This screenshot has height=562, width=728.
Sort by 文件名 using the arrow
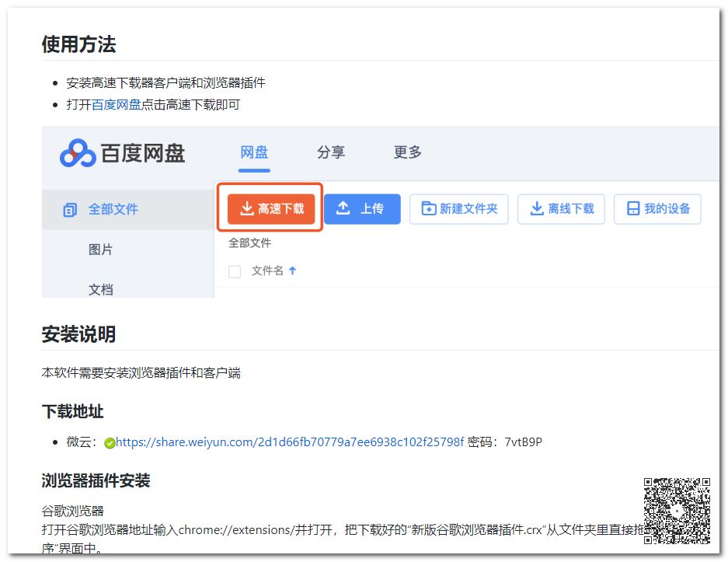point(292,271)
